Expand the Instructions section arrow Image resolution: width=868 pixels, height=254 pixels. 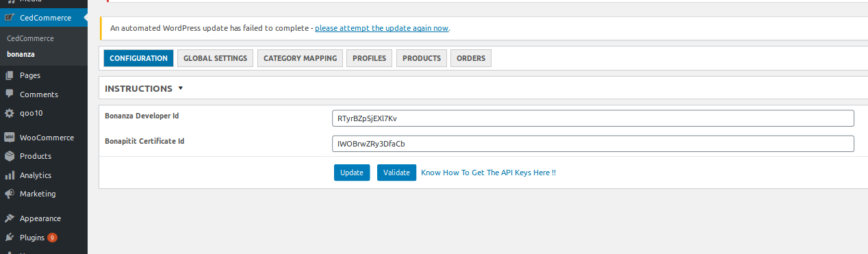point(181,88)
